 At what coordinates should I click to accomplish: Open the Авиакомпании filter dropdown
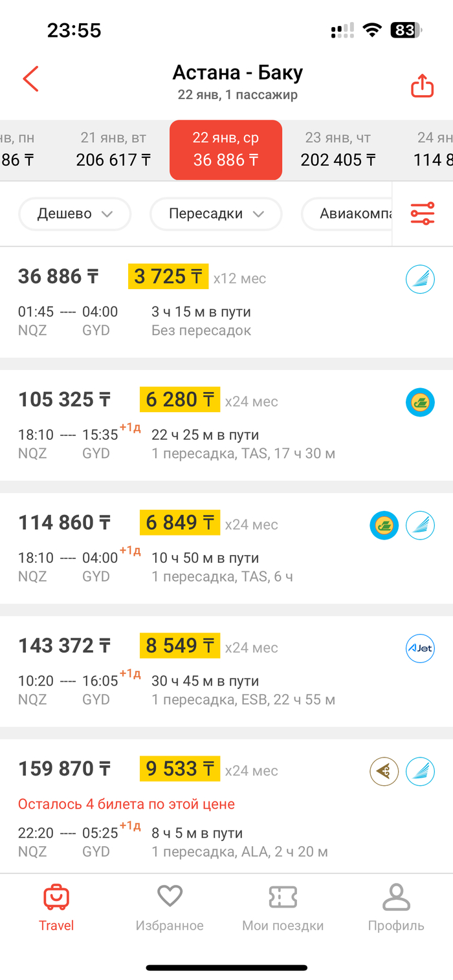(349, 213)
